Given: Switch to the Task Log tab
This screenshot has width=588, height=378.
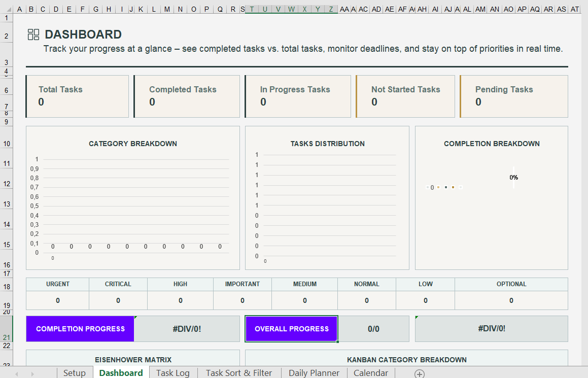Looking at the screenshot, I should [172, 373].
